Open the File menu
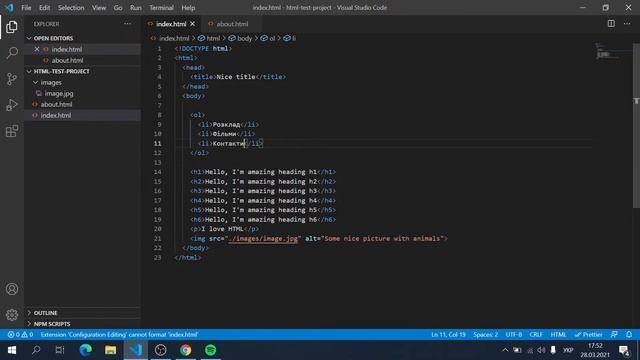640x360 pixels. [x=26, y=8]
